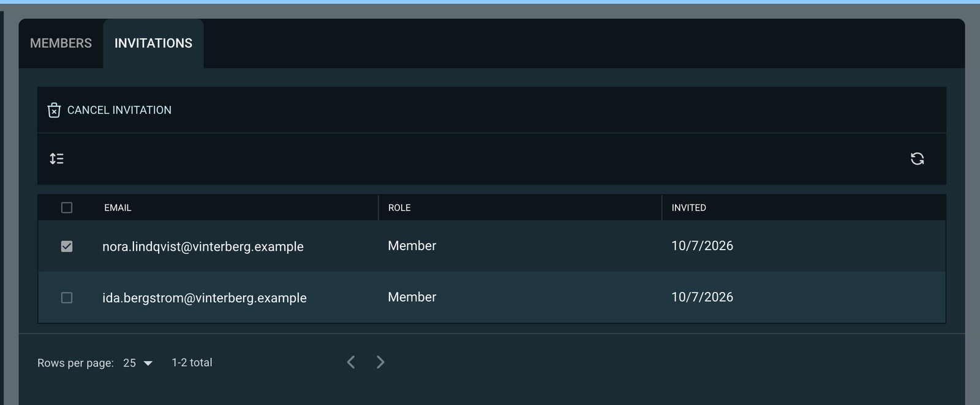980x405 pixels.
Task: Sort by the Invited column header
Action: 688,208
